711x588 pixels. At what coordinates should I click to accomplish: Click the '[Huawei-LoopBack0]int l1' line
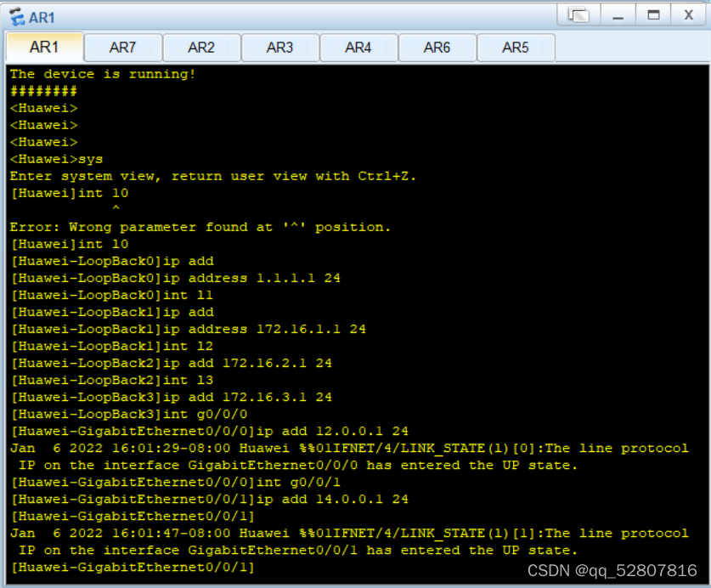tap(111, 295)
